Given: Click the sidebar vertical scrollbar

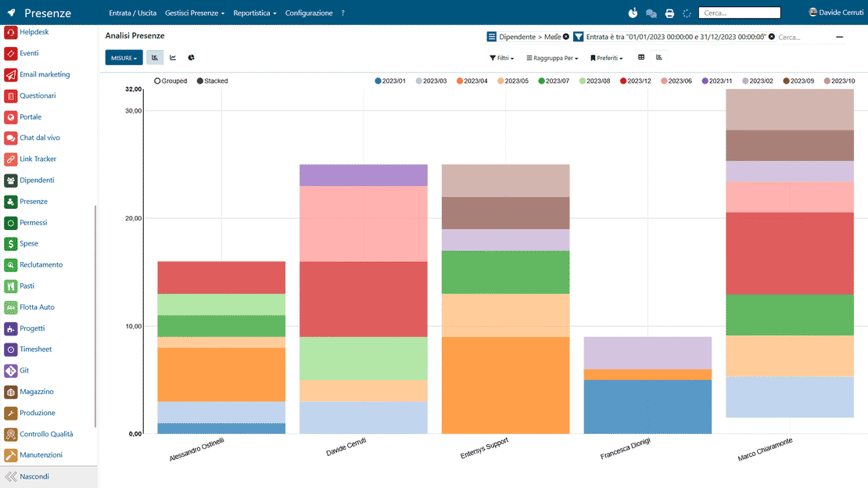Looking at the screenshot, I should pos(95,316).
